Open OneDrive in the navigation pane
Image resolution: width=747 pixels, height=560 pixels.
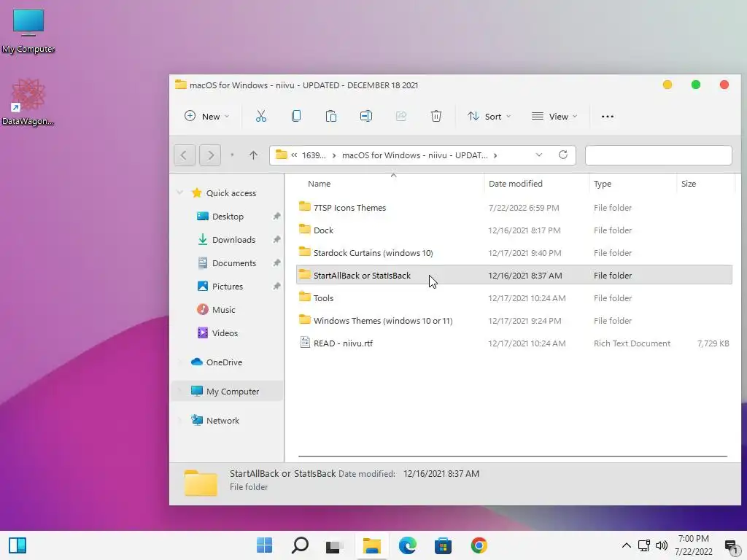click(x=225, y=362)
